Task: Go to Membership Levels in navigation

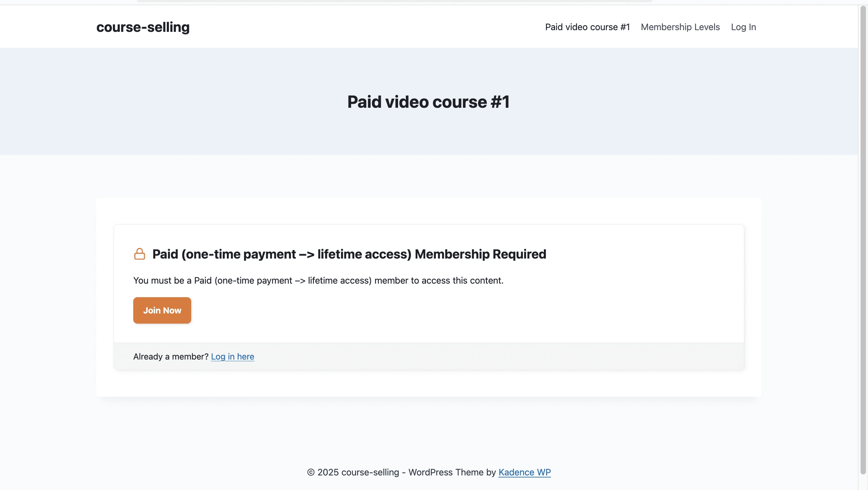Action: pos(680,27)
